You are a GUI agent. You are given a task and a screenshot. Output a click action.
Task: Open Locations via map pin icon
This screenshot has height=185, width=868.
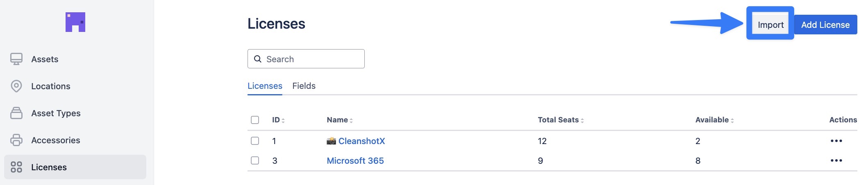[16, 86]
